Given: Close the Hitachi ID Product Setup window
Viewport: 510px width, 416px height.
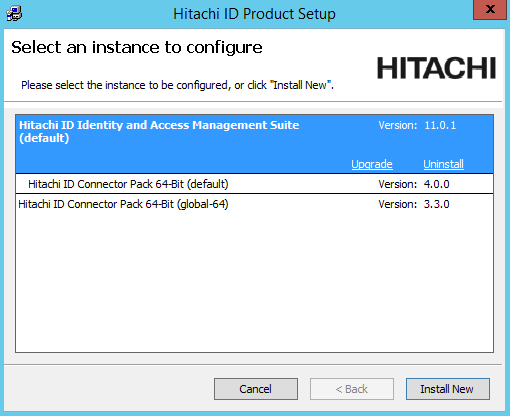Looking at the screenshot, I should coord(491,10).
